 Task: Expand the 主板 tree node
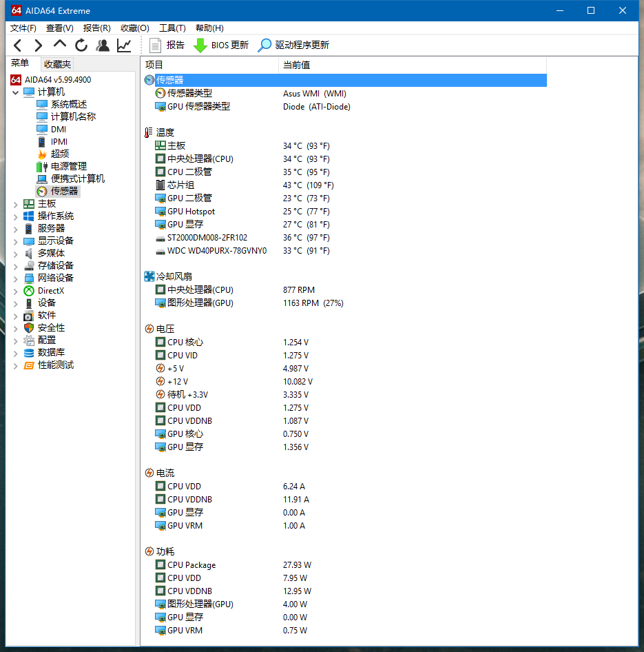click(x=15, y=204)
